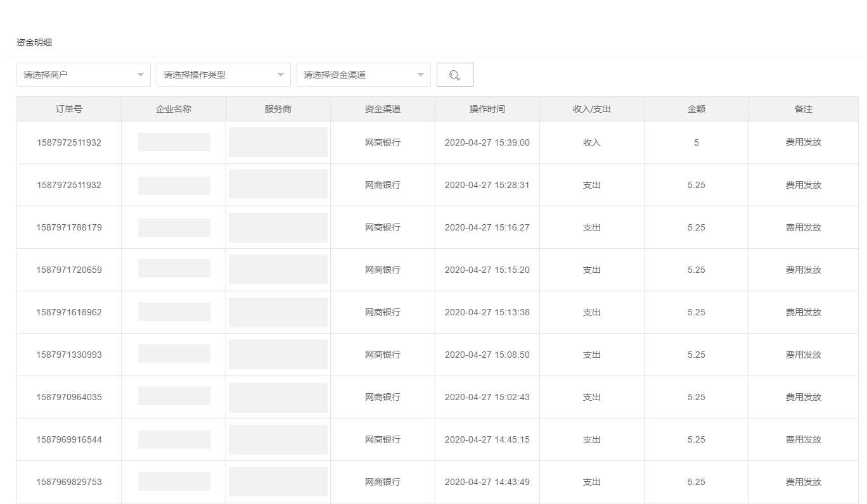Select order number 1587971720659
This screenshot has height=504, width=867.
(69, 270)
